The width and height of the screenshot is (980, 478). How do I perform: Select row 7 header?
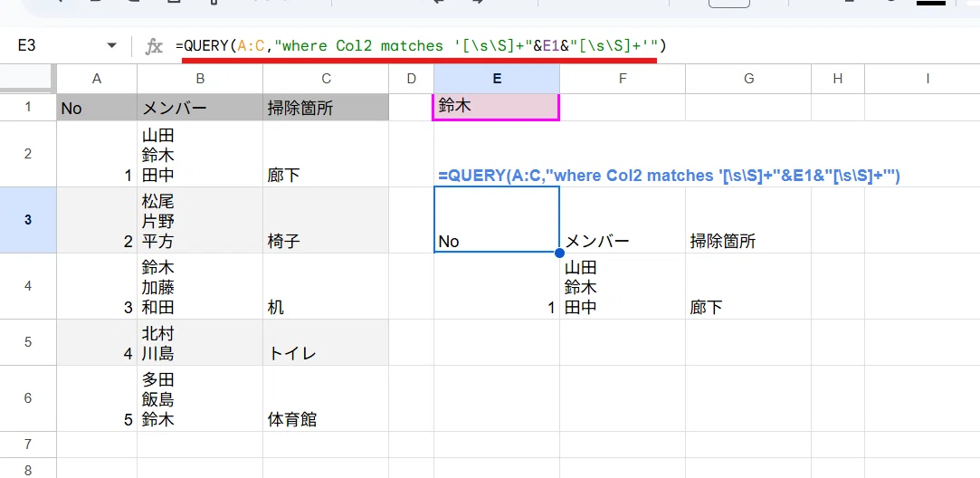click(28, 445)
